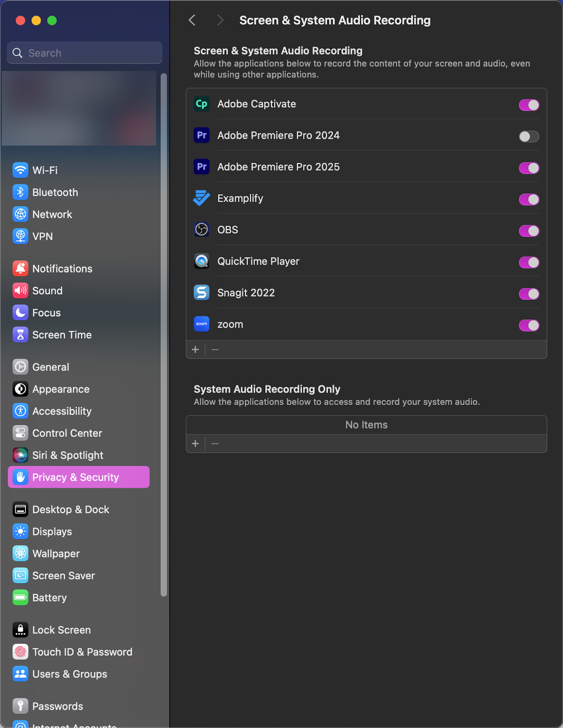Click the Network globe icon
Screen dimensions: 563x728
[x=20, y=214]
